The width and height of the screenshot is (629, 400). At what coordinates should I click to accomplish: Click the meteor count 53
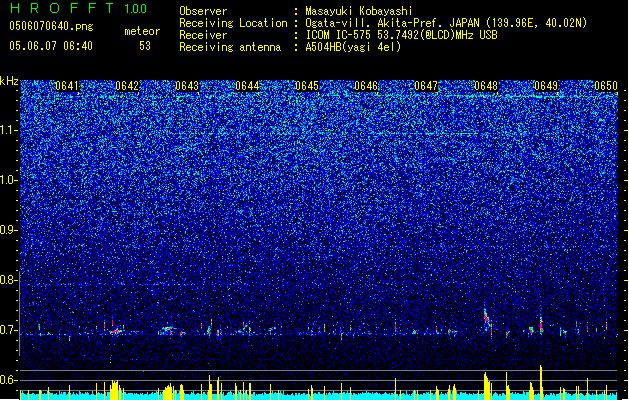pos(145,46)
